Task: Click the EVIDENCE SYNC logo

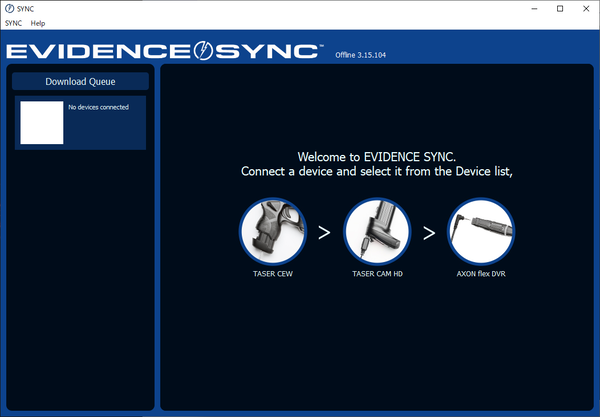Action: click(x=165, y=51)
